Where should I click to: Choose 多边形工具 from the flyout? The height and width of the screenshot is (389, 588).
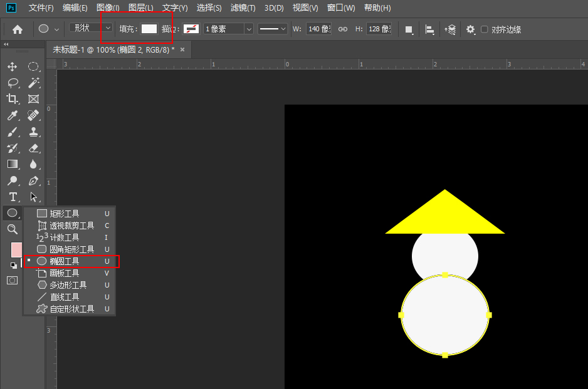pos(68,285)
